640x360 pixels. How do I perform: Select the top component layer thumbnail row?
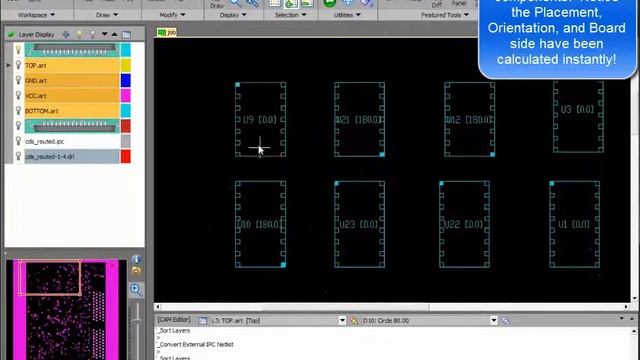(x=72, y=50)
